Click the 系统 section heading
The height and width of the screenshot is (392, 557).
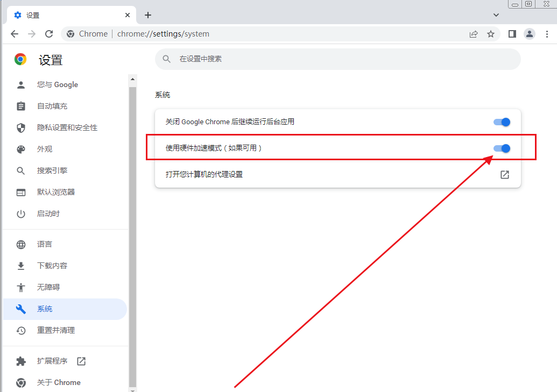[x=163, y=95]
